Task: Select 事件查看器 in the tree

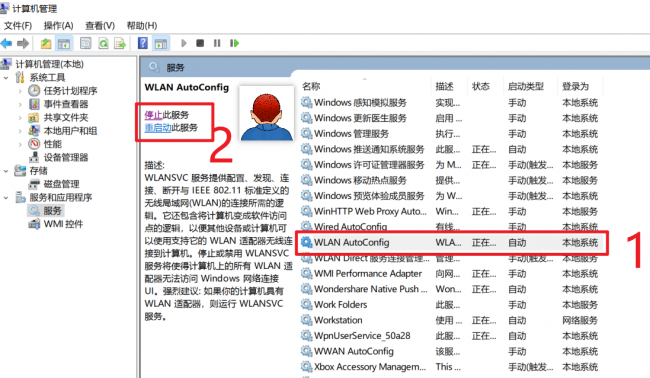Action: point(66,104)
